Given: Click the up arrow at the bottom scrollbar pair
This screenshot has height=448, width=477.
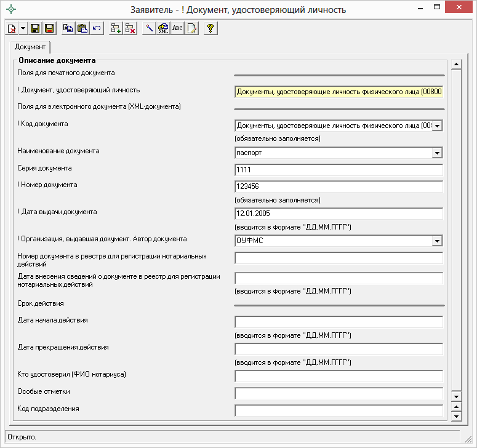Looking at the screenshot, I should click(x=456, y=407).
